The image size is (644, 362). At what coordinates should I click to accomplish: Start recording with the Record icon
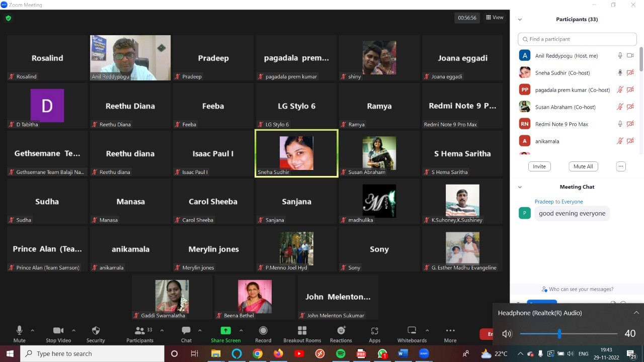click(x=263, y=331)
